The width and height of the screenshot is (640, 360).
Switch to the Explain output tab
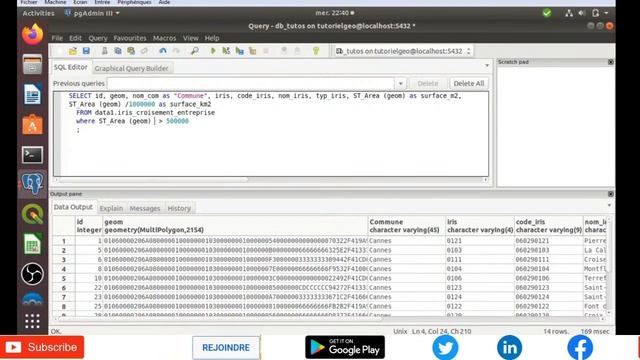pos(111,208)
